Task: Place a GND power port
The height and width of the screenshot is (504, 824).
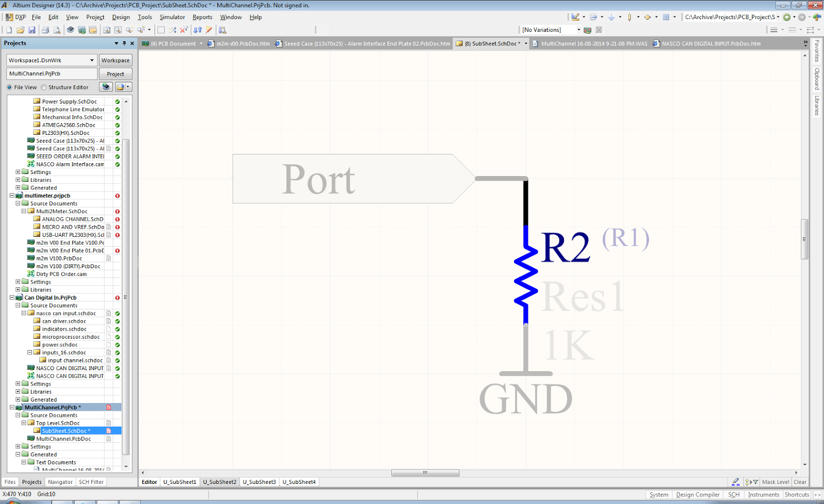Action: pos(611,17)
